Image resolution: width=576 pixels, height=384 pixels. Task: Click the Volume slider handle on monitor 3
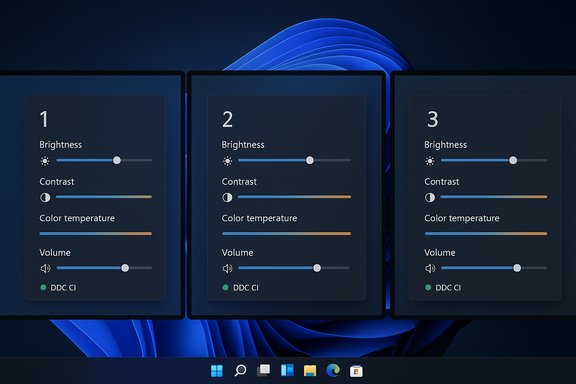[517, 268]
